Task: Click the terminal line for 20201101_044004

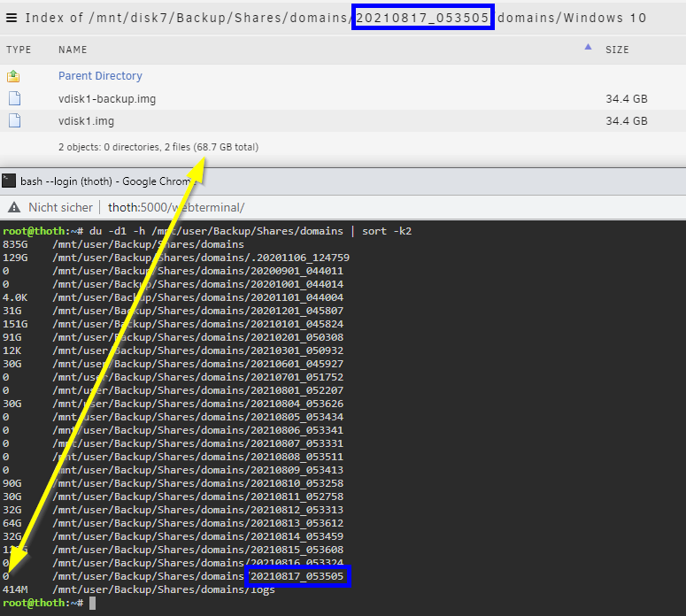Action: 173,297
